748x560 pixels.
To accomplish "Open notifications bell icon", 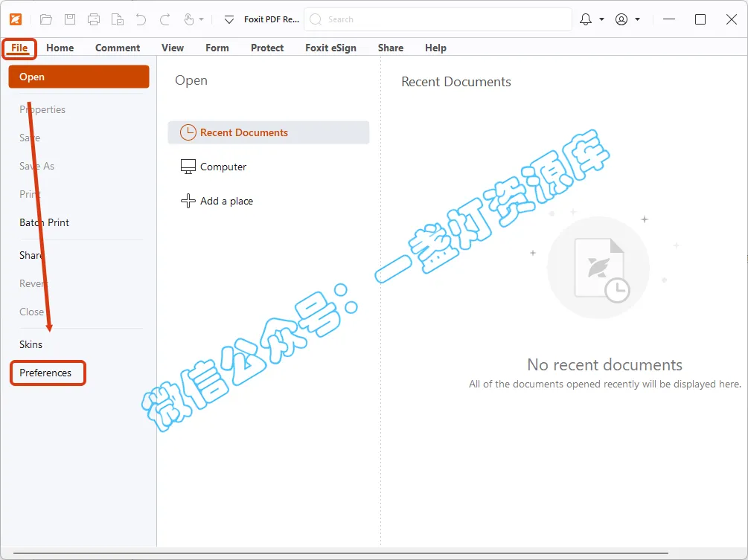I will coord(586,19).
